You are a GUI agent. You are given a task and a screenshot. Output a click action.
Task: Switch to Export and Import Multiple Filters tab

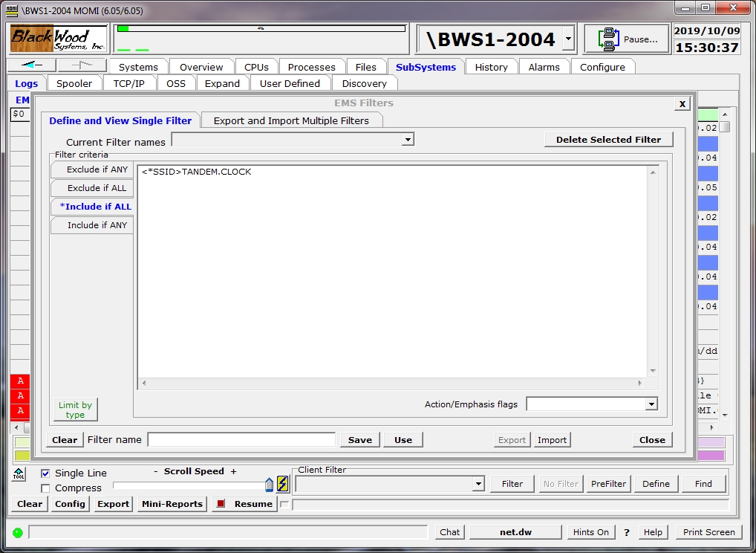click(x=291, y=120)
